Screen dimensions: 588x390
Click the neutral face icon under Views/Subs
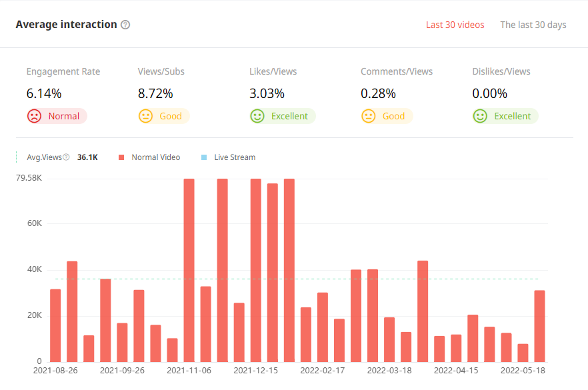145,116
